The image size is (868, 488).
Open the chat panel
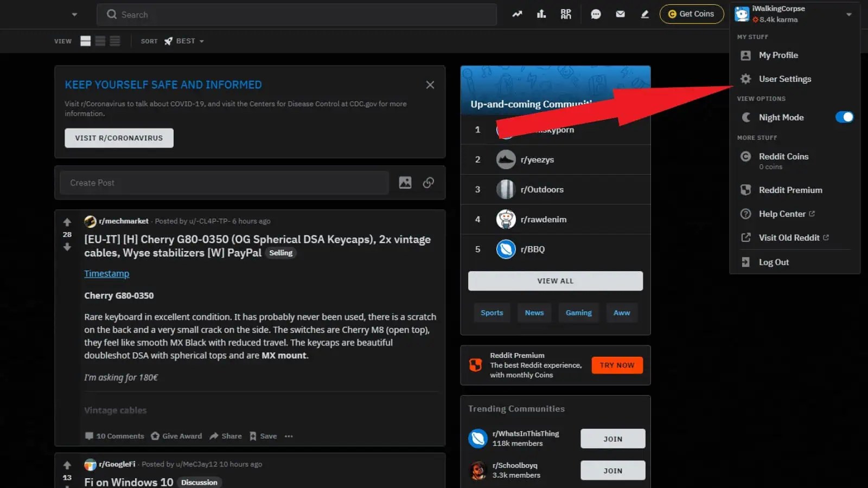click(x=596, y=14)
